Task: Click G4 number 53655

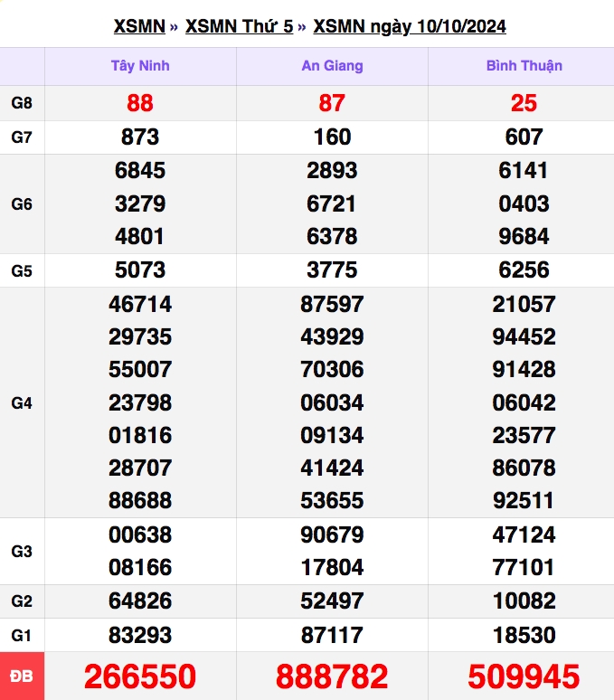Action: tap(332, 500)
